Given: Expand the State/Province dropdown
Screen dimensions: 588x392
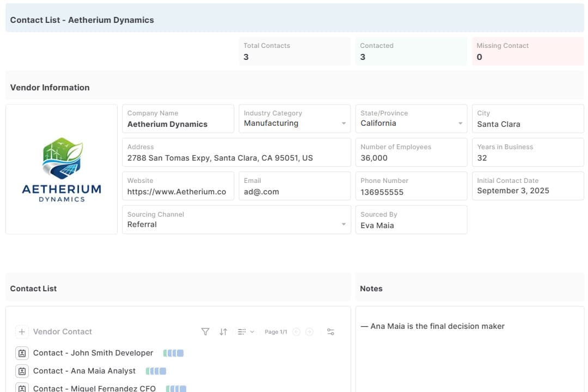Looking at the screenshot, I should click(x=460, y=124).
